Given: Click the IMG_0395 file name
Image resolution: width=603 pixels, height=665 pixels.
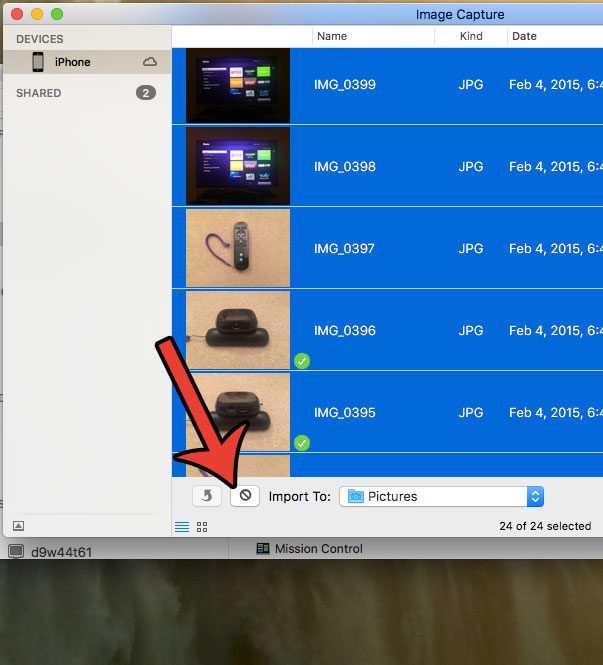Looking at the screenshot, I should (x=345, y=412).
